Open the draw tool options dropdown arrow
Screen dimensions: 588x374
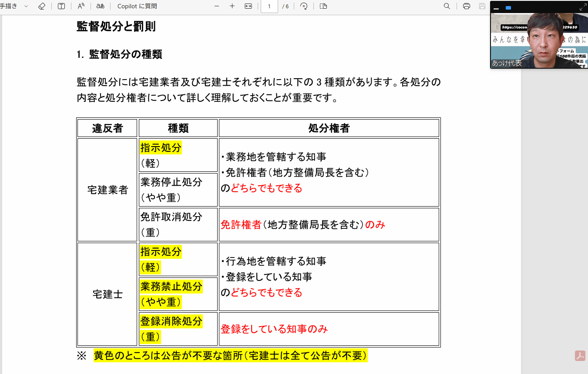[26, 7]
